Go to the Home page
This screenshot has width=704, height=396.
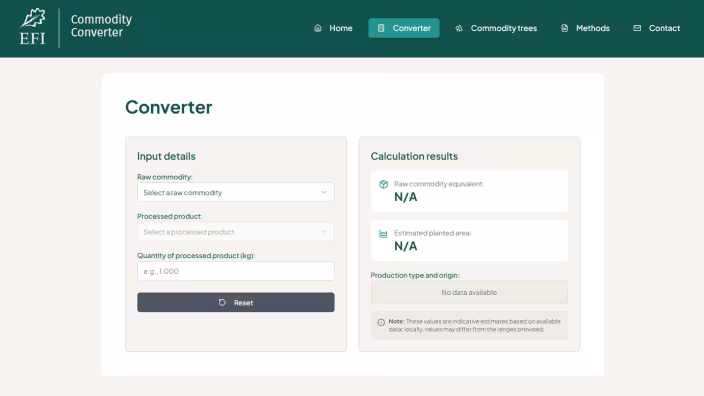click(333, 28)
